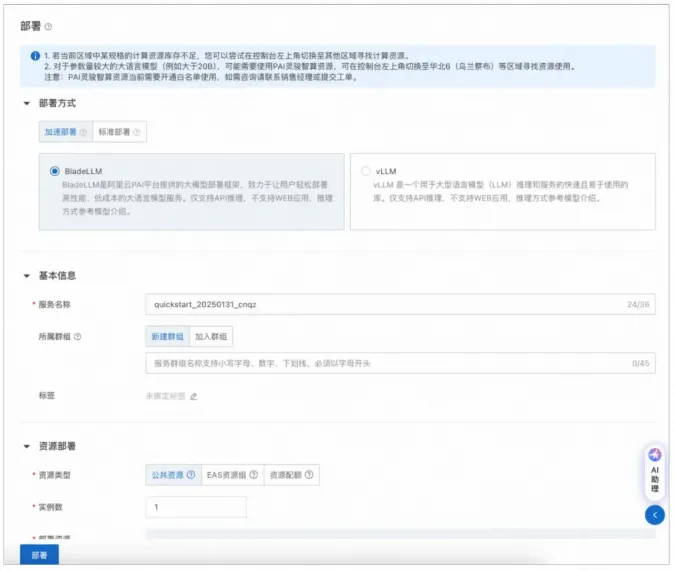Click the 实例数 input field
The width and height of the screenshot is (674, 571).
point(196,507)
